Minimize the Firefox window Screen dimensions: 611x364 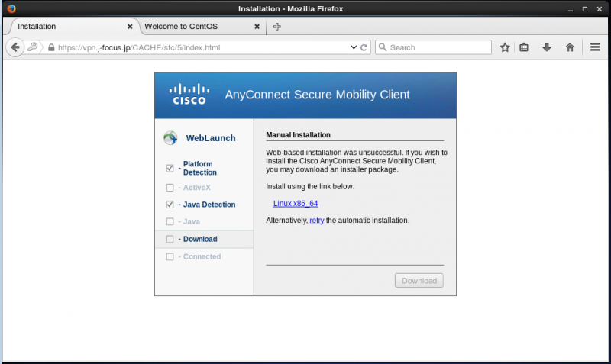pyautogui.click(x=570, y=9)
